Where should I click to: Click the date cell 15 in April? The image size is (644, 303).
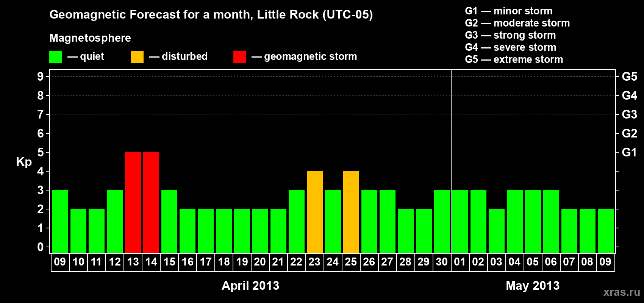(x=169, y=262)
